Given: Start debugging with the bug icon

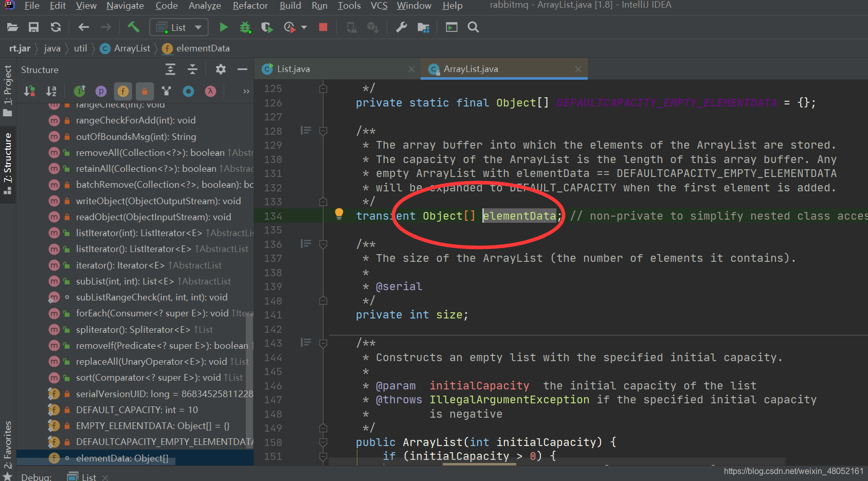Looking at the screenshot, I should click(x=245, y=27).
